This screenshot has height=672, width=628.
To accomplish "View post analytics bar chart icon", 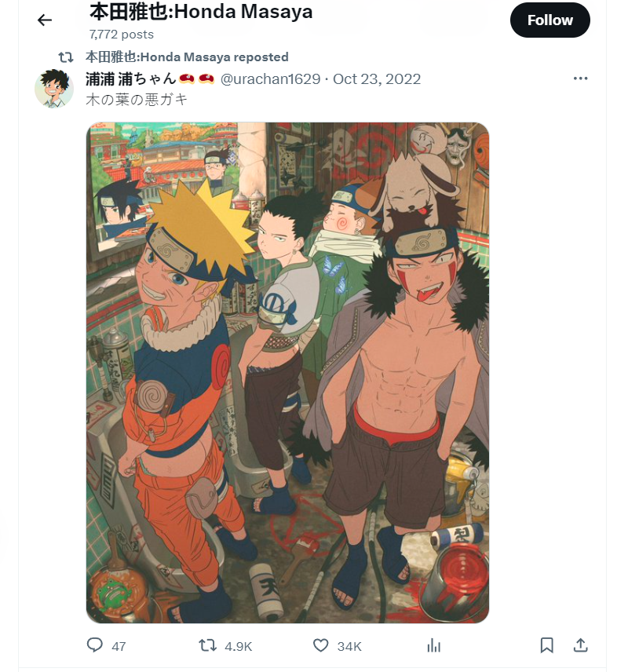I will (433, 645).
